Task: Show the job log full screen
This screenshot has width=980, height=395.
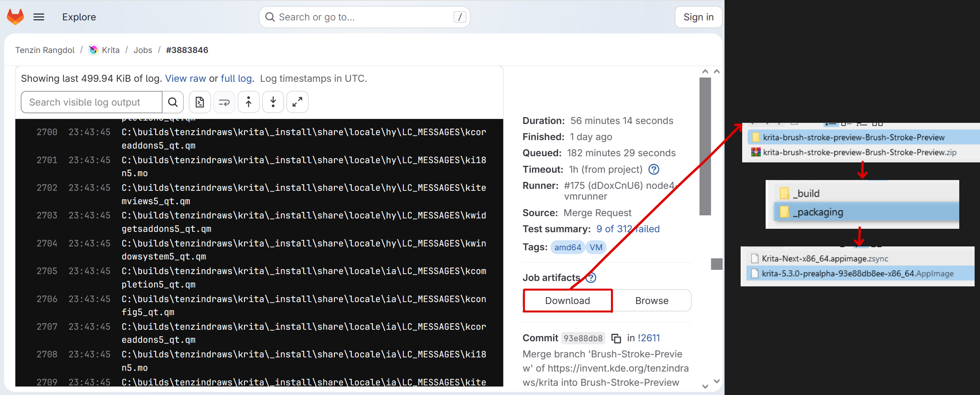Action: 297,102
